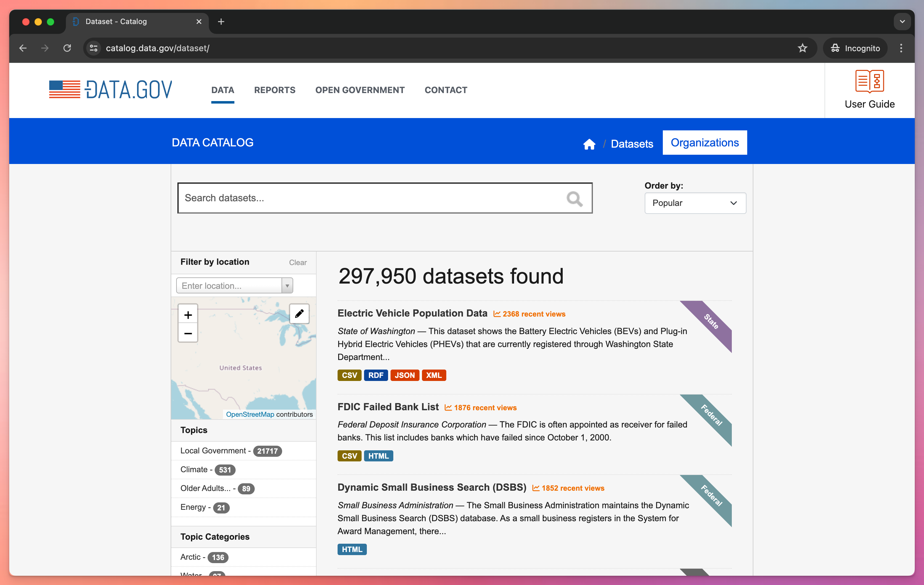Click the Data.gov logo
Viewport: 924px width, 585px height.
[x=111, y=90]
